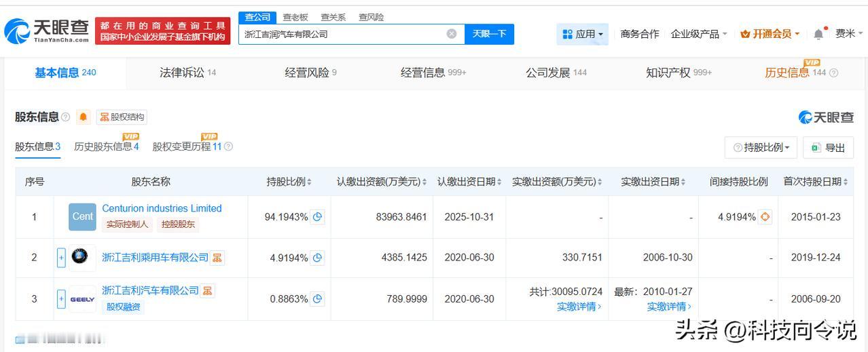
Task: Switch to the 经营信息 tab
Action: pyautogui.click(x=433, y=73)
